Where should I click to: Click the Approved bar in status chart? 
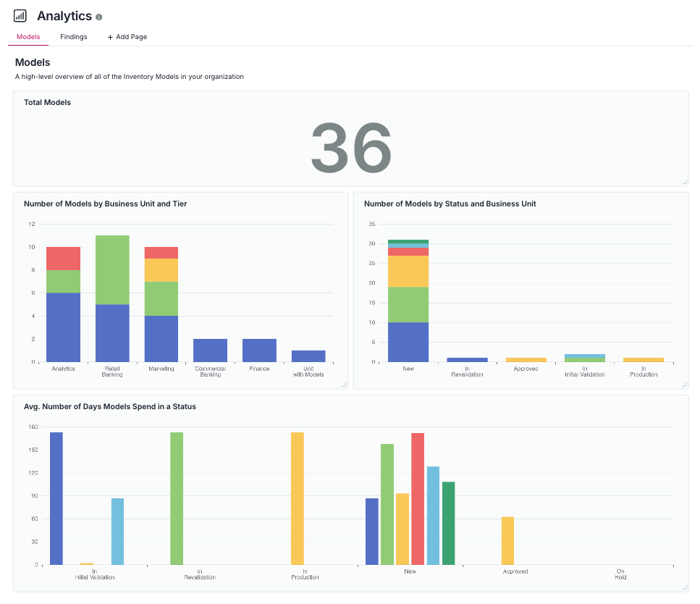coord(526,358)
